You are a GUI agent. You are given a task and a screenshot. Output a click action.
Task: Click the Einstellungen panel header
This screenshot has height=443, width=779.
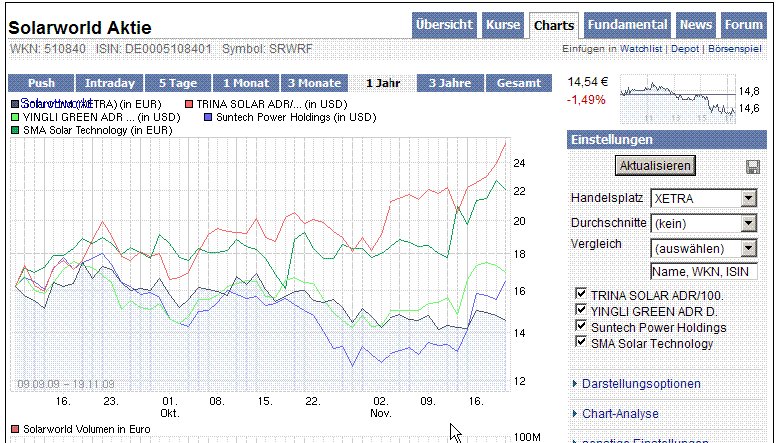pos(667,140)
